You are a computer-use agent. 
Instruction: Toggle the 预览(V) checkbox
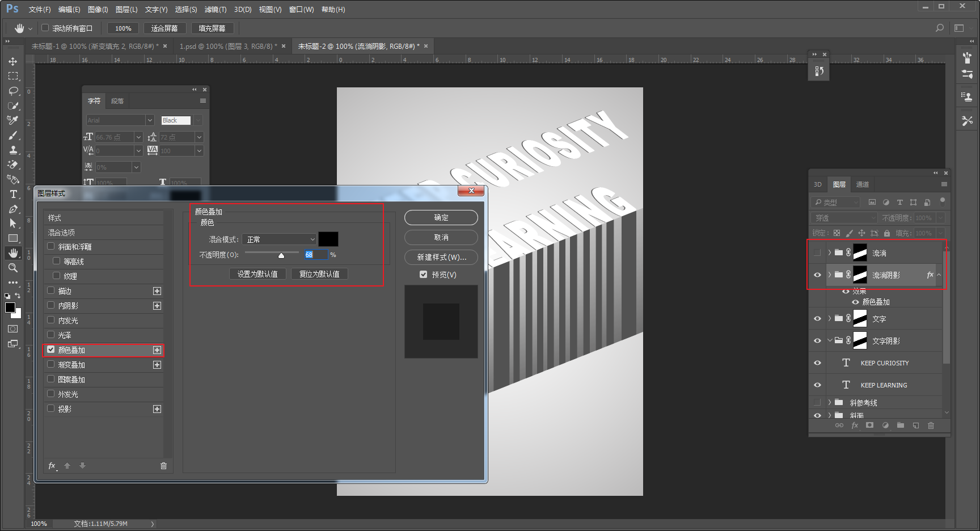point(423,275)
